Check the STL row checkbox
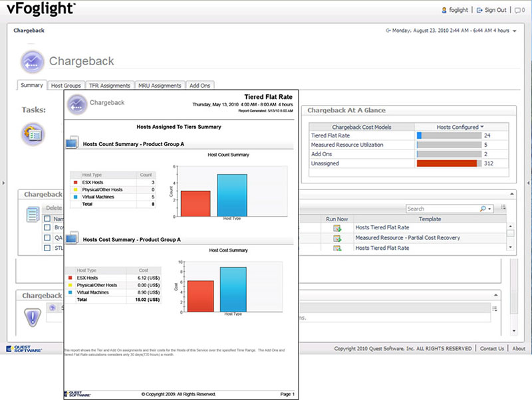The width and height of the screenshot is (532, 400). click(47, 248)
